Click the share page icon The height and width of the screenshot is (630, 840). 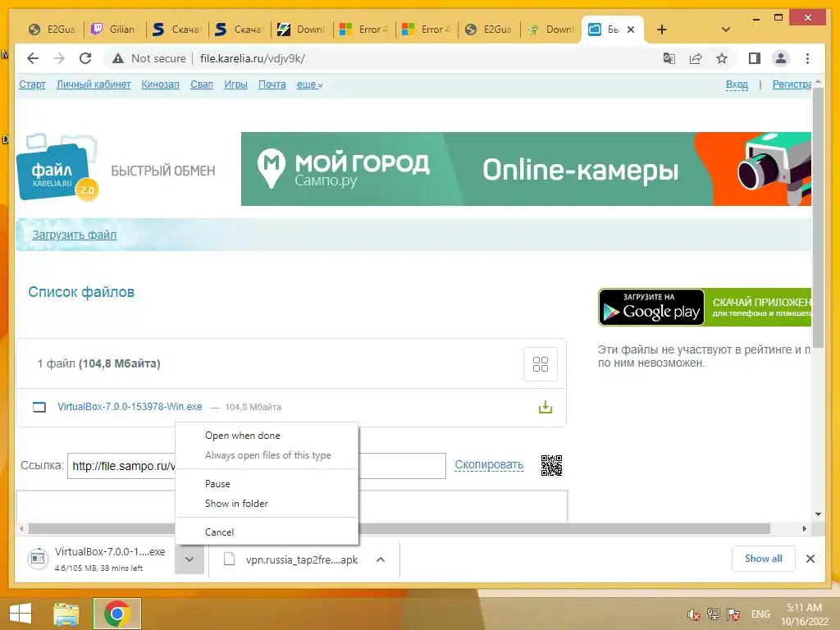[x=696, y=58]
